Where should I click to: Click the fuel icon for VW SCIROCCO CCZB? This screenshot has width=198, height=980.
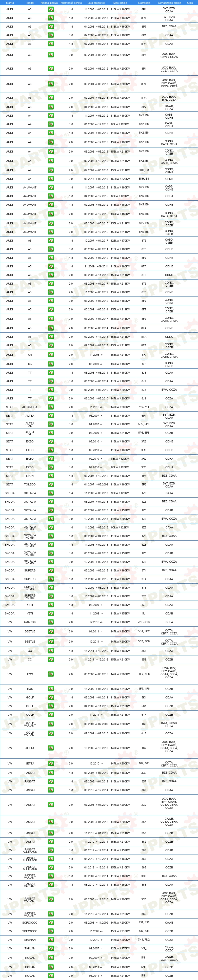51,931
